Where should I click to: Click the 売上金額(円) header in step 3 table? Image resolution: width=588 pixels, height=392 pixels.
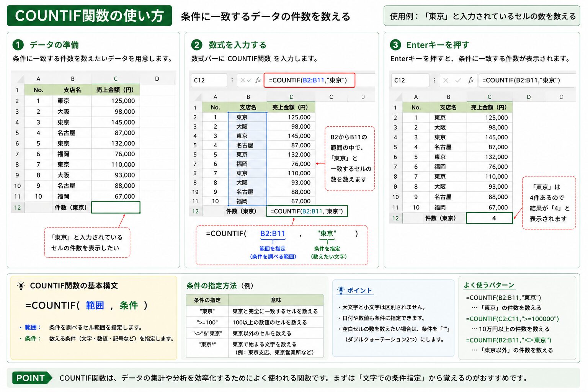coord(490,108)
